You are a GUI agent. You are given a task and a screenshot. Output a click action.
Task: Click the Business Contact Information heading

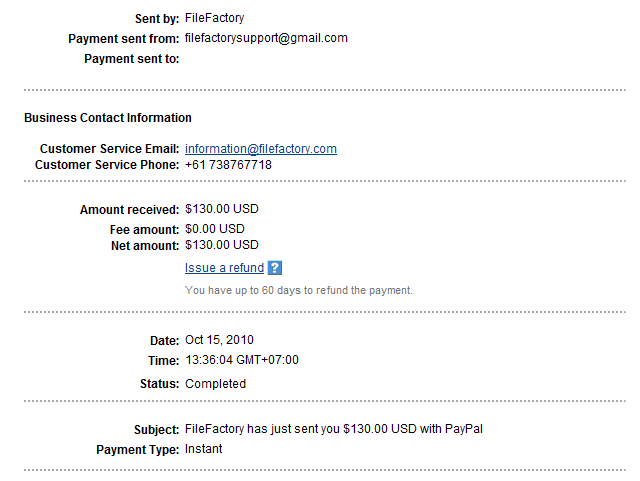[x=108, y=118]
